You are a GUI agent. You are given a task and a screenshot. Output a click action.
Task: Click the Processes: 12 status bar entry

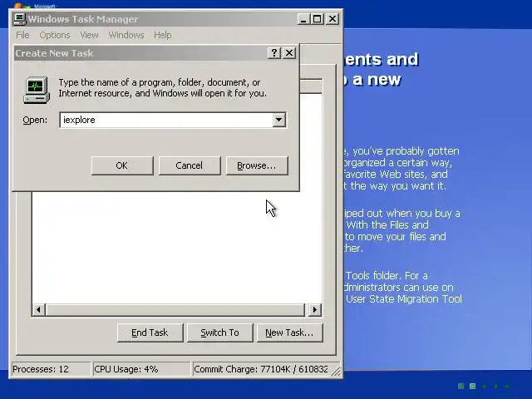(x=51, y=369)
